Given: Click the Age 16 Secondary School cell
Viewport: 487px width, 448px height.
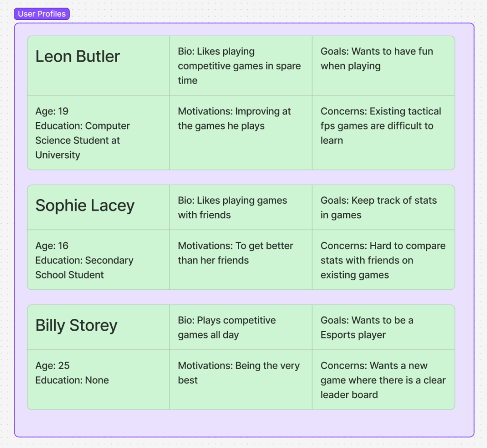Looking at the screenshot, I should point(98,260).
